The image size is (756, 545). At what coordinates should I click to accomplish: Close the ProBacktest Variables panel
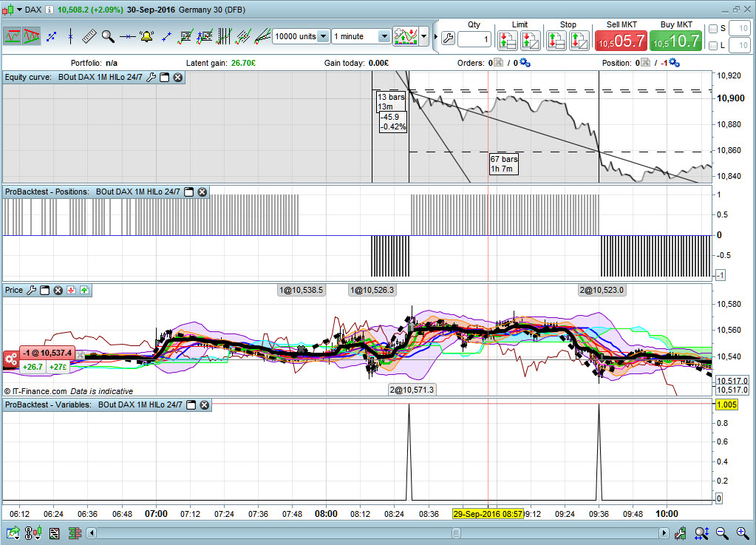[205, 405]
